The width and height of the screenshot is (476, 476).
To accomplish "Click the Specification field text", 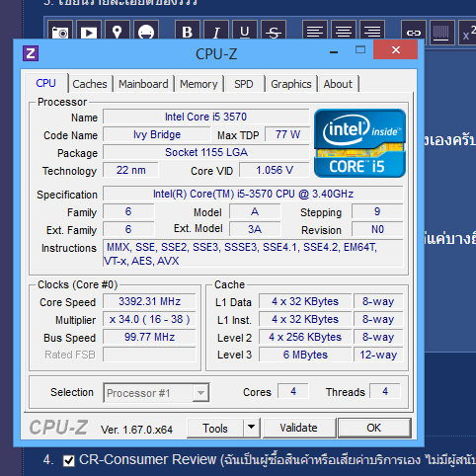I will [253, 194].
